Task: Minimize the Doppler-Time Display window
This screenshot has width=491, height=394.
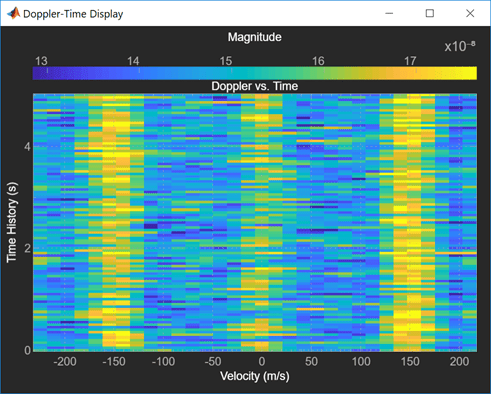Action: click(389, 13)
